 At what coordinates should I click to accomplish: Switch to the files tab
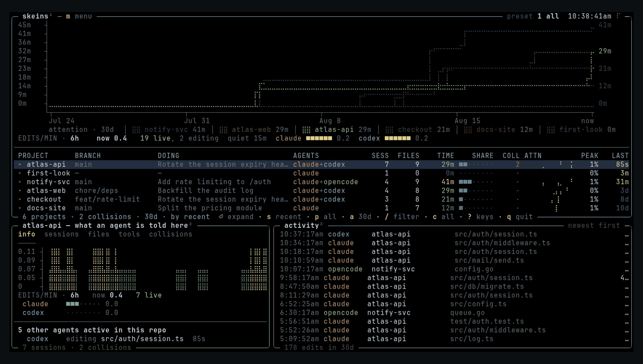pyautogui.click(x=99, y=234)
